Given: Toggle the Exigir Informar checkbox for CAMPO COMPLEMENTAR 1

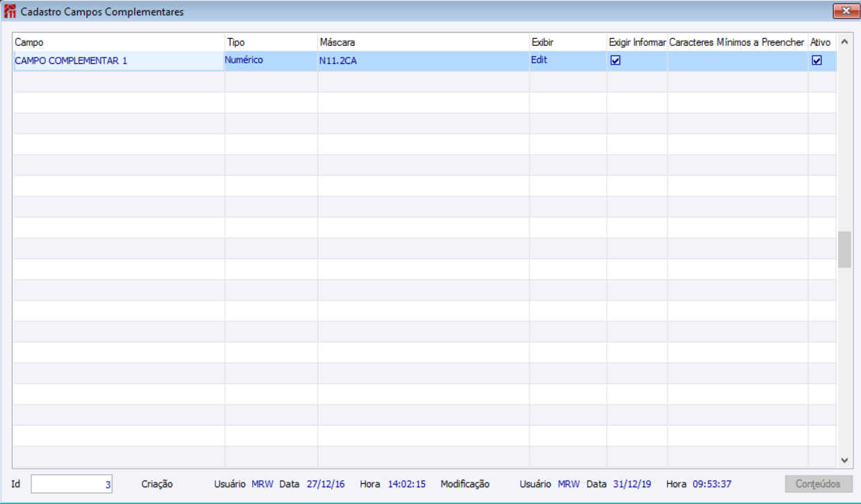Looking at the screenshot, I should (x=615, y=60).
